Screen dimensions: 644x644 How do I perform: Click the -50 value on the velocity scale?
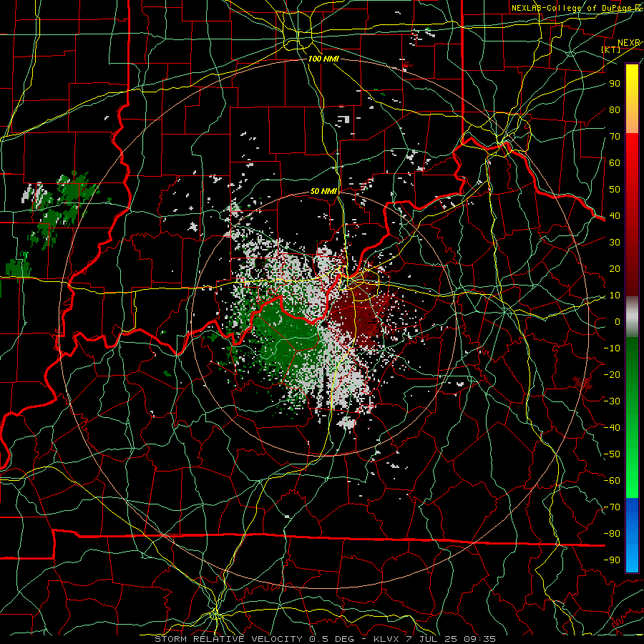pyautogui.click(x=612, y=454)
